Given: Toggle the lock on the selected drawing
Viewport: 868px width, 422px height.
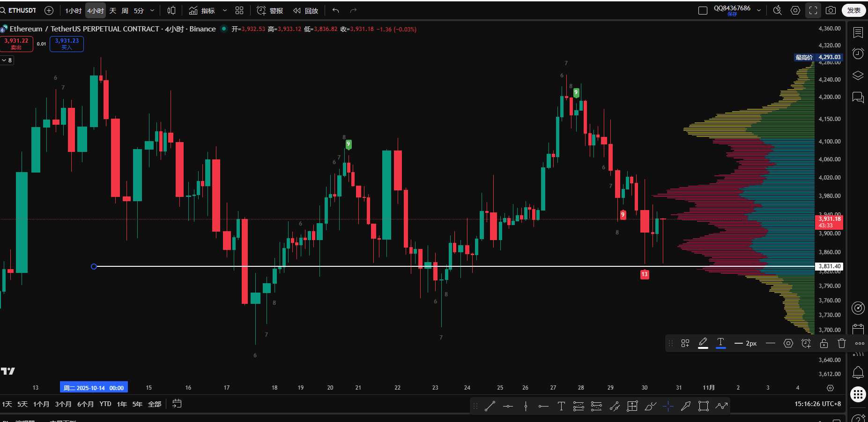Looking at the screenshot, I should (824, 343).
